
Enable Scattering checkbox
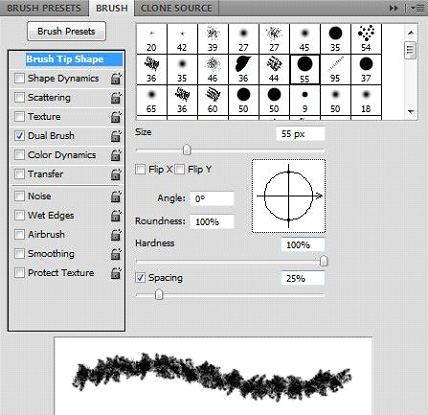click(x=19, y=97)
